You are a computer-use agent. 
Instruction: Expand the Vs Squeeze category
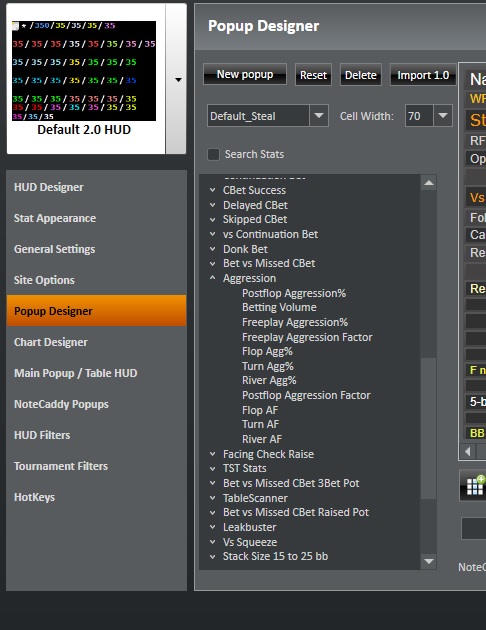pyautogui.click(x=212, y=542)
